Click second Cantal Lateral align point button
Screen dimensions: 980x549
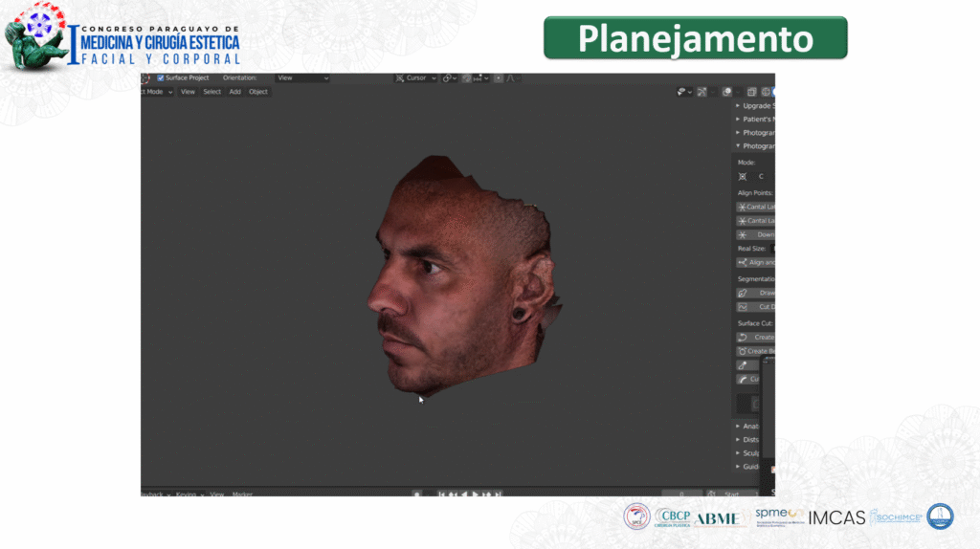click(756, 221)
